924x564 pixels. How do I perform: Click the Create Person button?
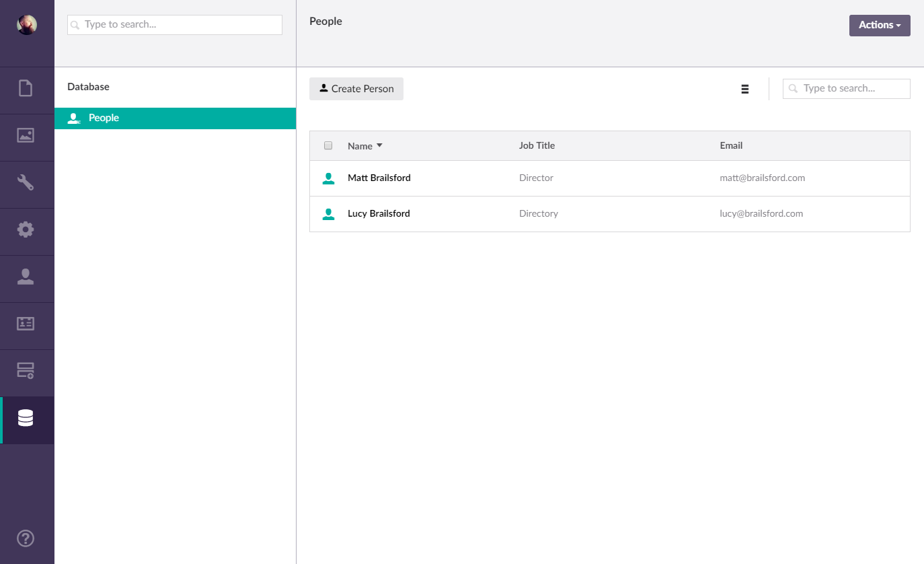[356, 89]
